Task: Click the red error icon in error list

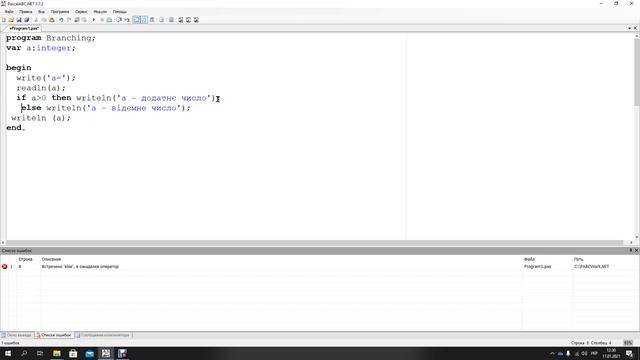Action: (4, 267)
